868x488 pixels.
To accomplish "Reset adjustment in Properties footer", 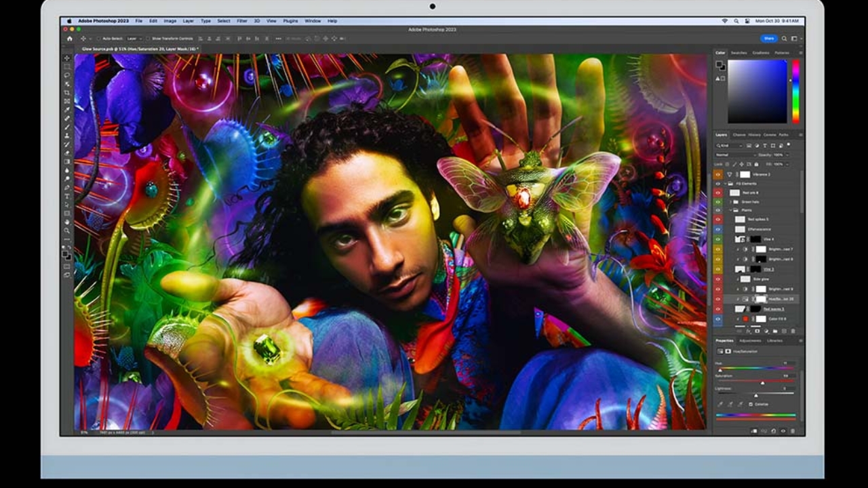I will pyautogui.click(x=774, y=430).
